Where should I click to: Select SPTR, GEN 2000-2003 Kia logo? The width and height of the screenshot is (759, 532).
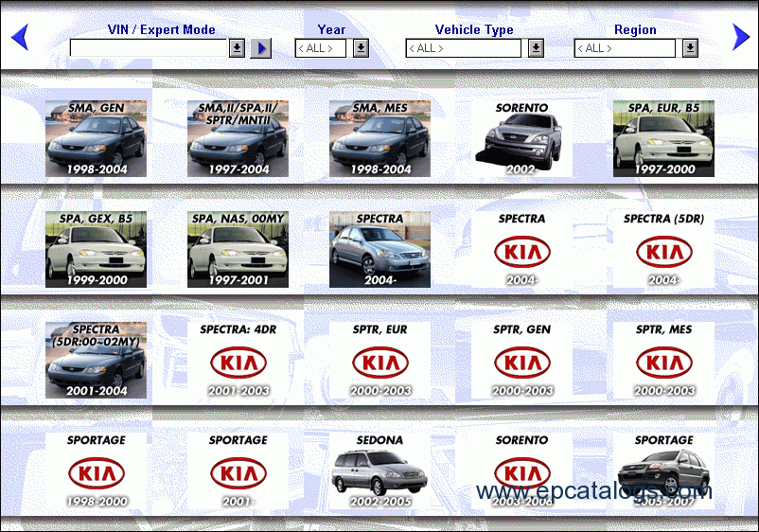(521, 363)
